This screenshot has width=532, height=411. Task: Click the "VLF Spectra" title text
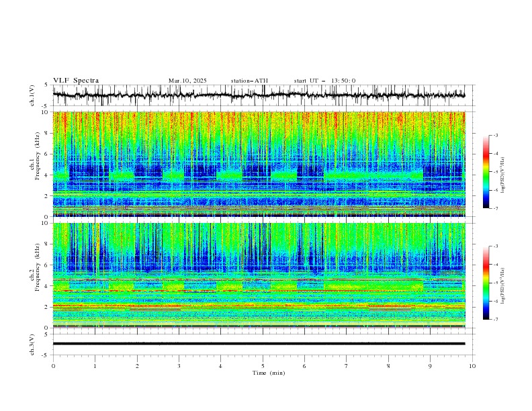pyautogui.click(x=76, y=81)
